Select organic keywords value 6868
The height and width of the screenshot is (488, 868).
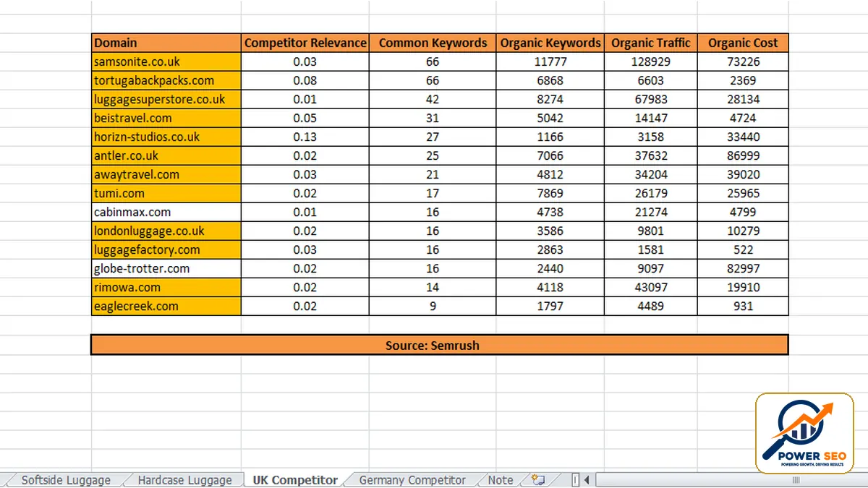coord(550,80)
